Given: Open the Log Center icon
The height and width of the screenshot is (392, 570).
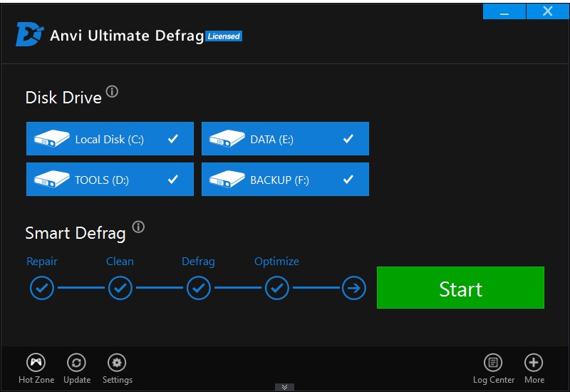Looking at the screenshot, I should point(493,363).
